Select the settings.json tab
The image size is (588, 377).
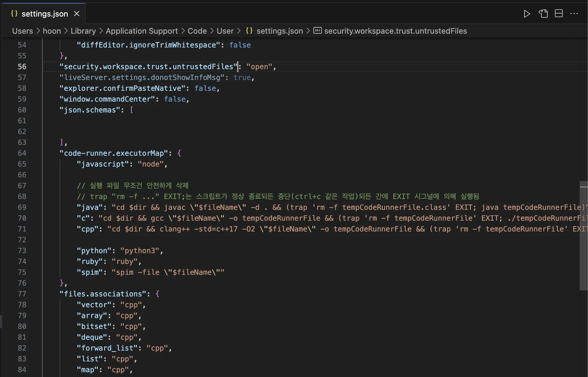[45, 14]
